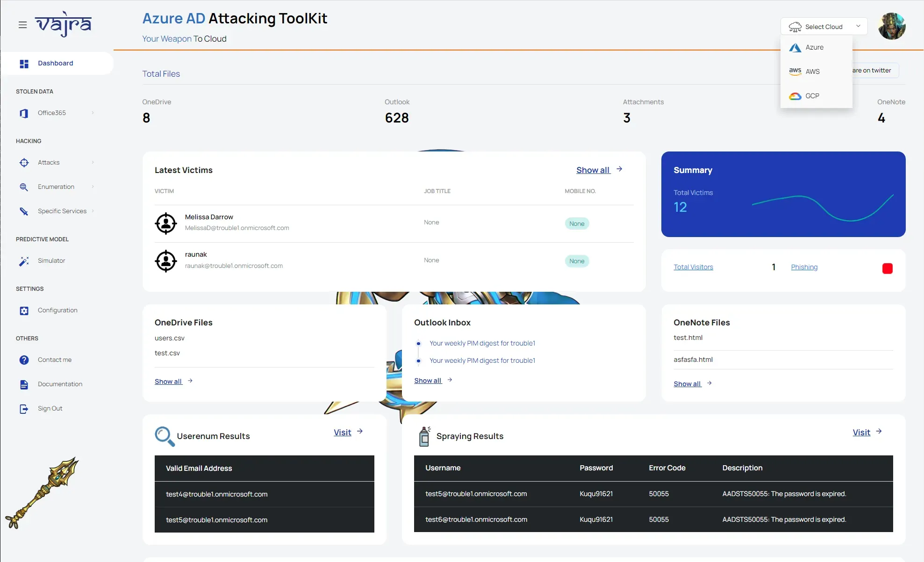Screen dimensions: 924x562
Task: Click the Total Victims count 12
Action: coord(680,207)
